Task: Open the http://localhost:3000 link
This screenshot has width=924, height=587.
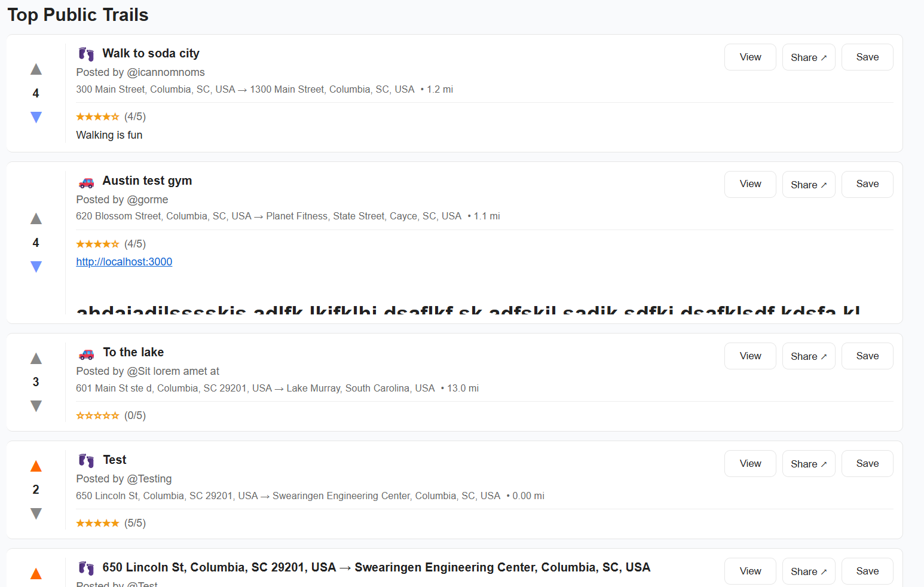Action: click(x=124, y=262)
